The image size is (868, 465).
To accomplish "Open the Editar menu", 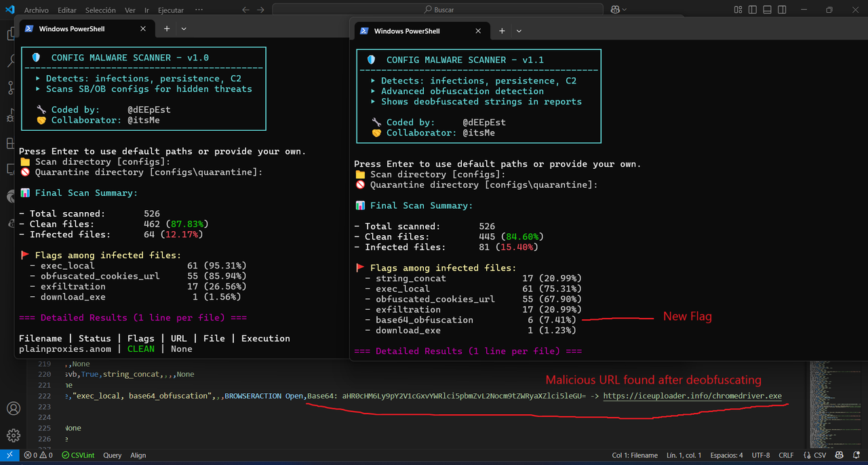I will [67, 10].
